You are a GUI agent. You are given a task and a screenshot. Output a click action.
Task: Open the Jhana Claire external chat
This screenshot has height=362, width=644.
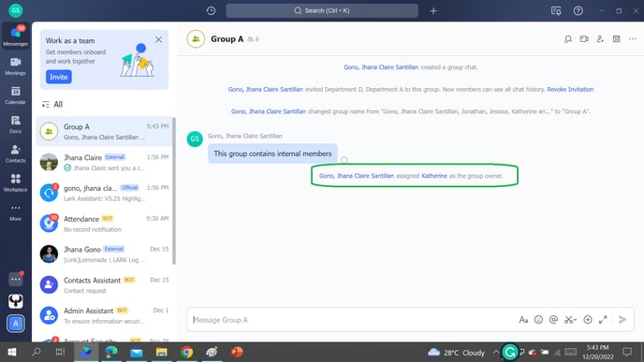[104, 162]
